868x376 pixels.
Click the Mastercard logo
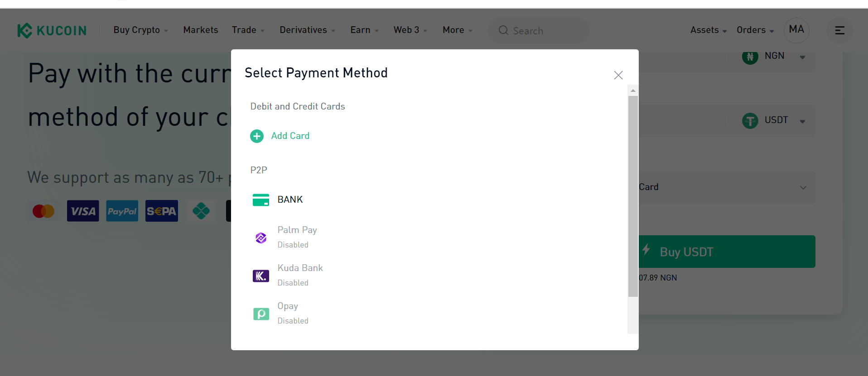click(43, 211)
